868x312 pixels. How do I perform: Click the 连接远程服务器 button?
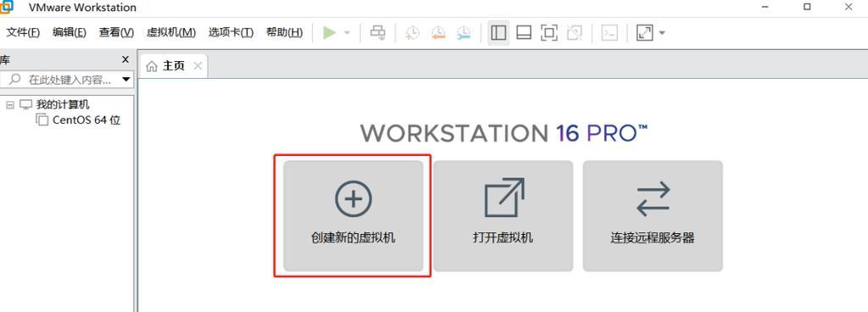pyautogui.click(x=653, y=215)
